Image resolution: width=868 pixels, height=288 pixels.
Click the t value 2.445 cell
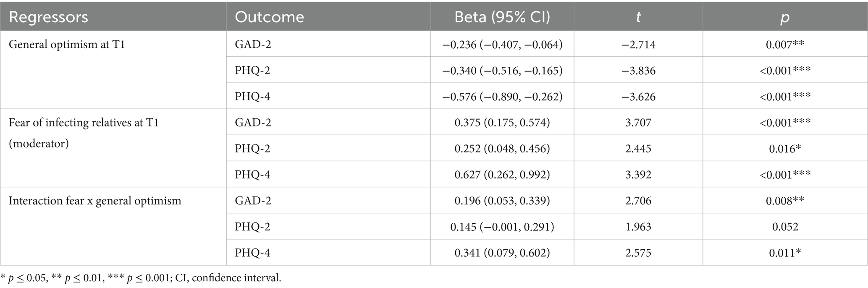pos(638,149)
